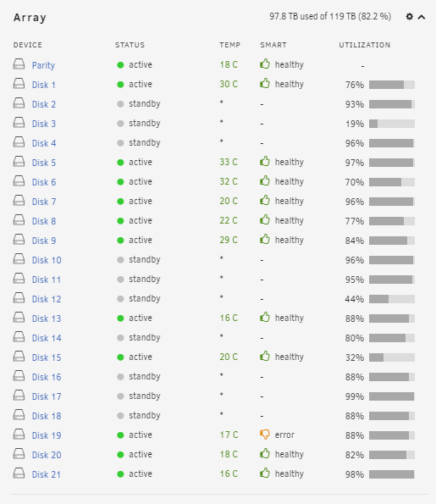Open the Disk 19 device link
The width and height of the screenshot is (436, 504).
(x=47, y=435)
